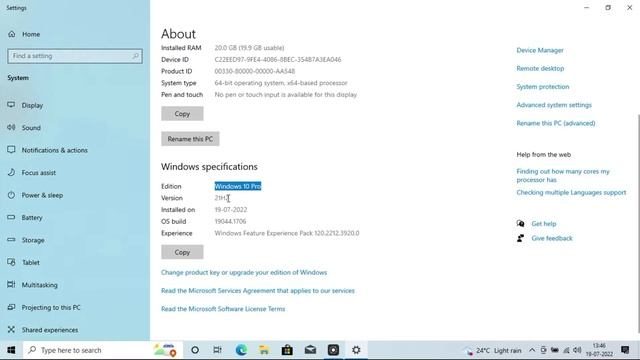
Task: Click the Device ID value
Action: (278, 59)
